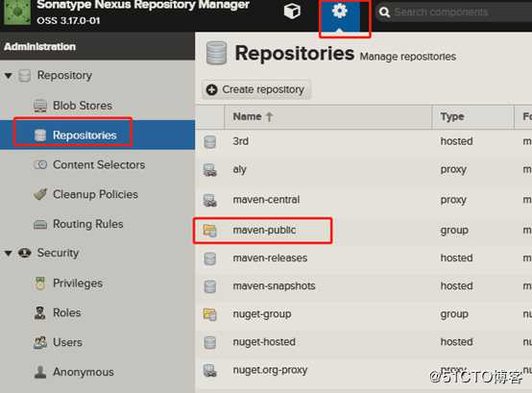Open the 3rd repository
Screen dimensions: 532x393
pos(241,141)
